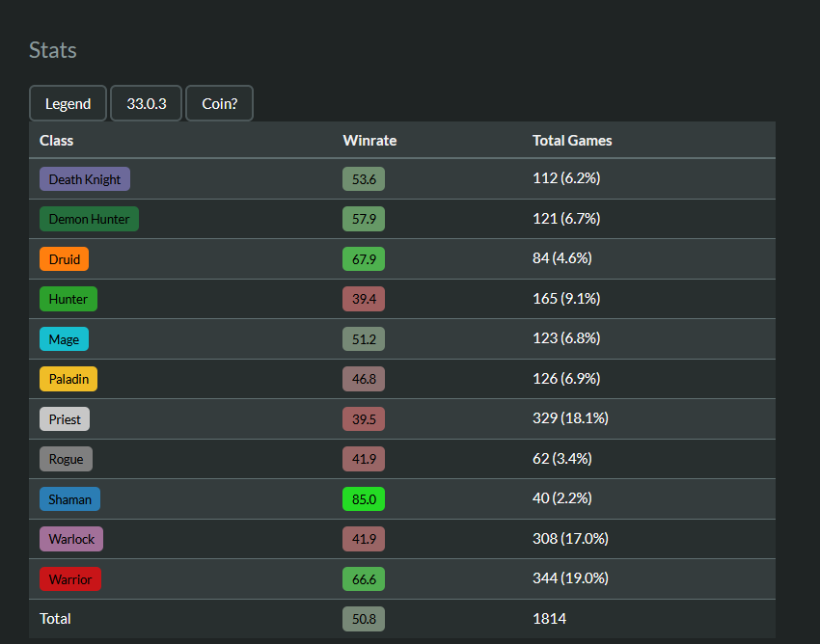Select the Death Knight class tag

point(85,179)
